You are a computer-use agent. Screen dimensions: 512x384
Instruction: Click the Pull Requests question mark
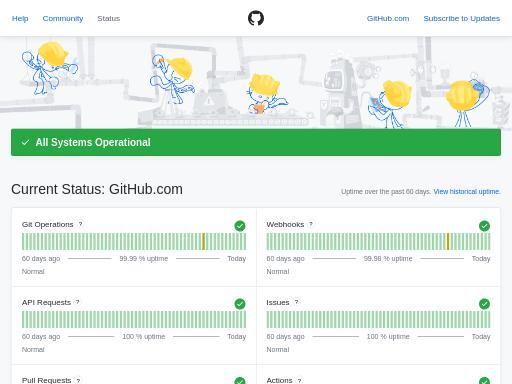click(x=78, y=380)
